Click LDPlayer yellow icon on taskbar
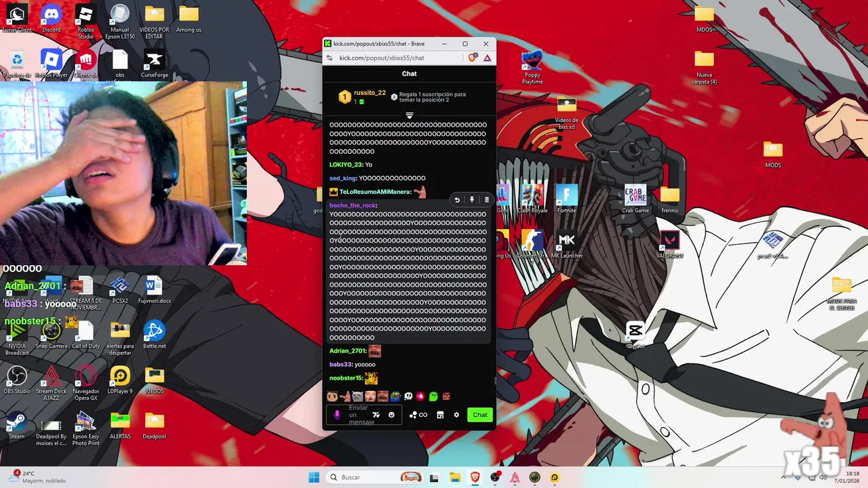Viewport: 868px width, 488px height. pyautogui.click(x=554, y=477)
